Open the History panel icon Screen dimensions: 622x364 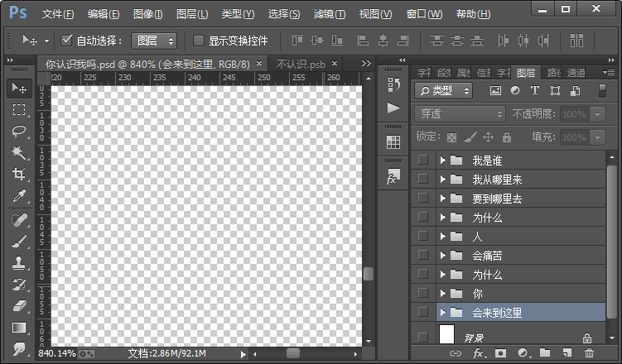click(x=393, y=84)
